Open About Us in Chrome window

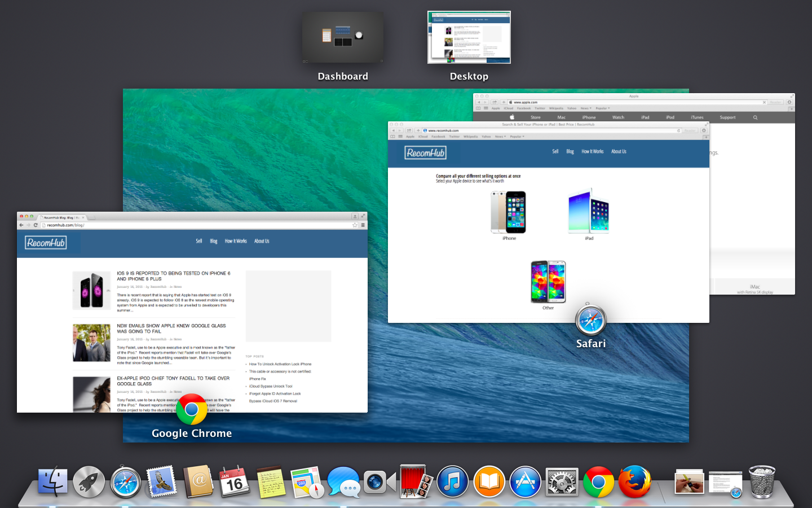pos(262,241)
